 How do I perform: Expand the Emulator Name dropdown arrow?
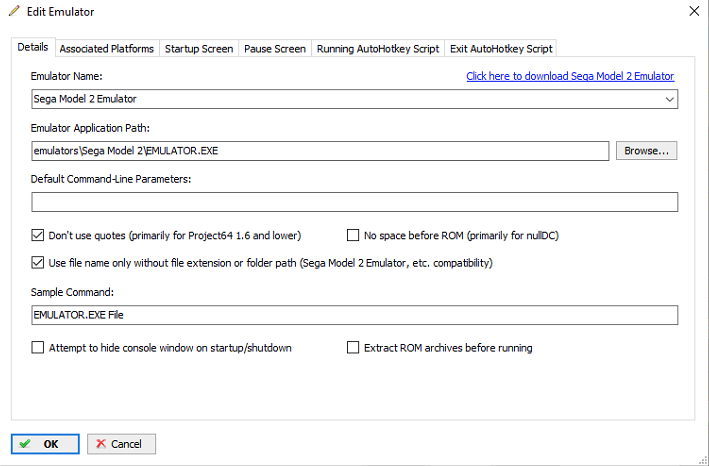click(x=670, y=99)
